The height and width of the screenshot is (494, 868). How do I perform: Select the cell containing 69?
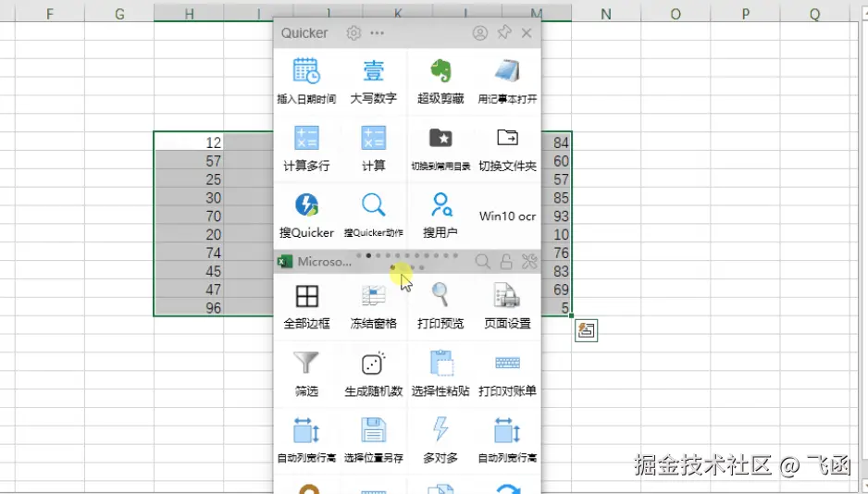click(x=556, y=290)
